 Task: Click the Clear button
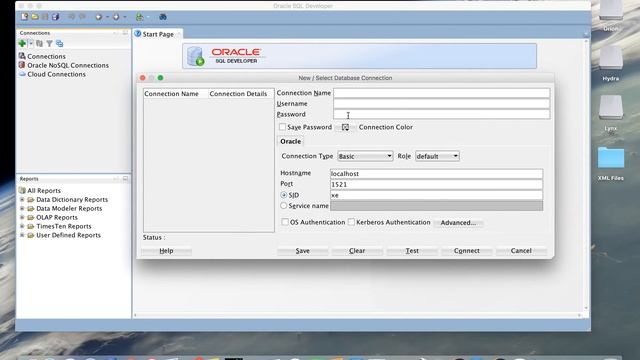click(x=357, y=251)
